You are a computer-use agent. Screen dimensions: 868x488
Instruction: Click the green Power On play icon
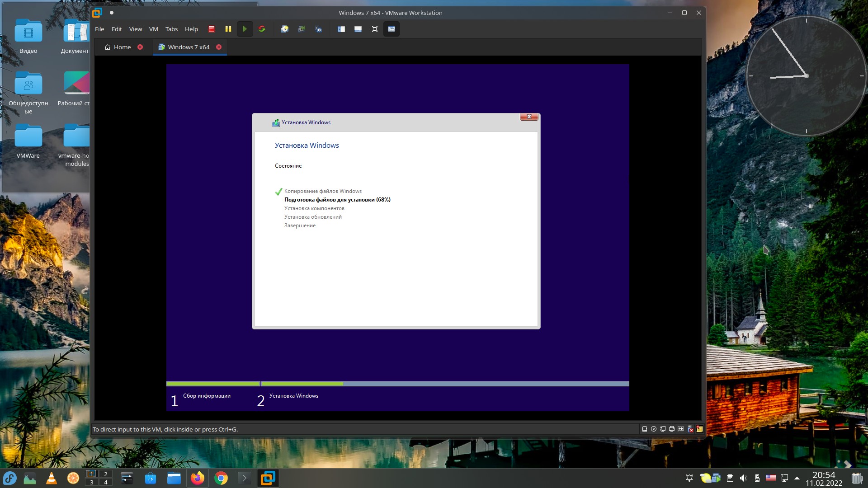[245, 29]
